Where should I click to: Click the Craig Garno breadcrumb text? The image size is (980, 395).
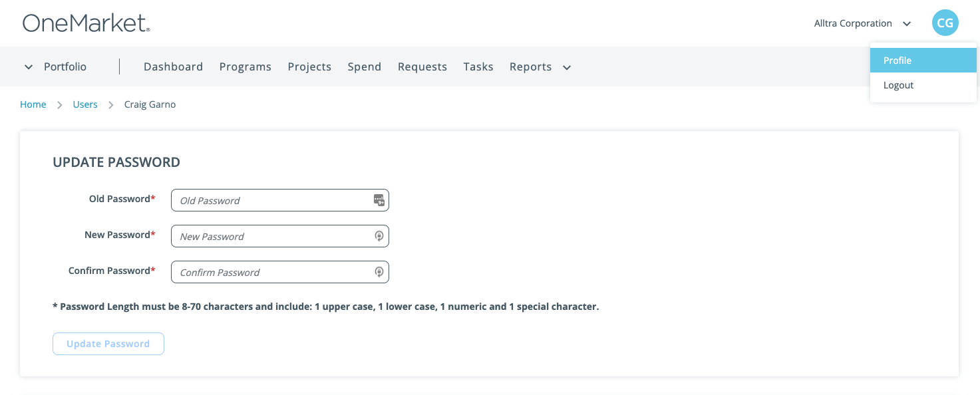click(150, 104)
